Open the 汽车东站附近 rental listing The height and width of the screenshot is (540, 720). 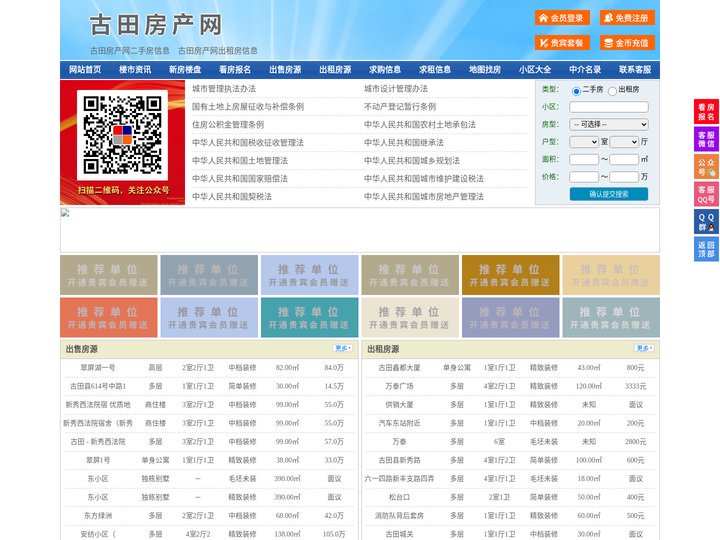tap(399, 423)
